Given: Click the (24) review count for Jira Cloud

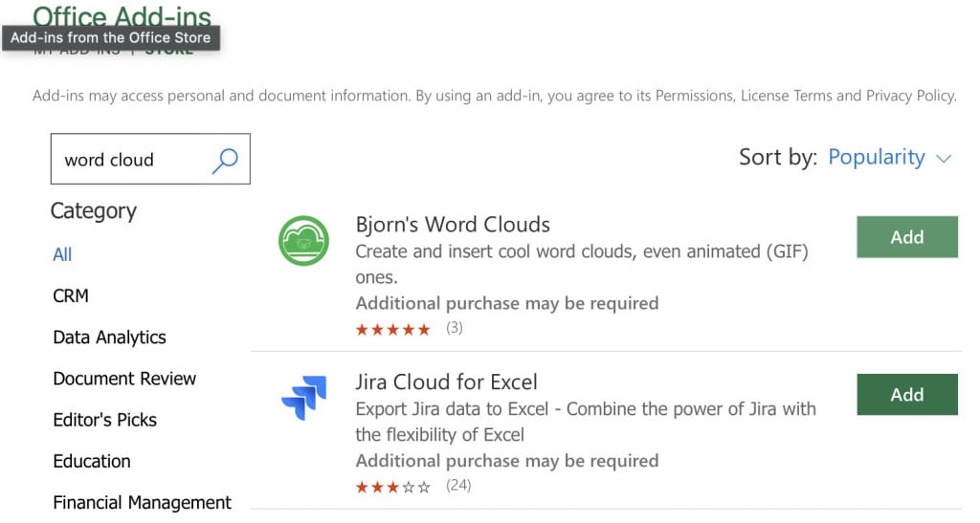Looking at the screenshot, I should 458,486.
